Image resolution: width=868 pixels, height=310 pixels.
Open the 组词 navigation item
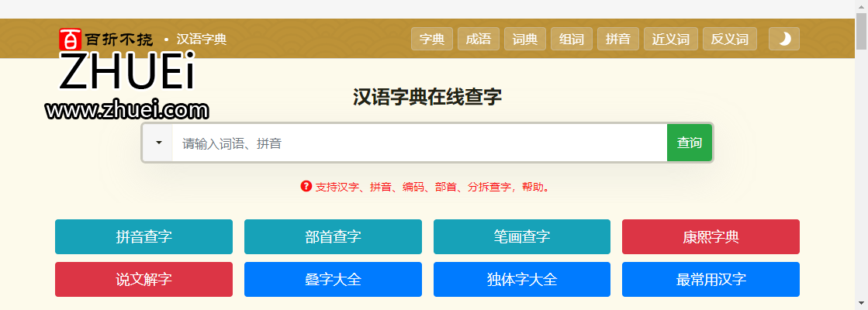pos(571,39)
